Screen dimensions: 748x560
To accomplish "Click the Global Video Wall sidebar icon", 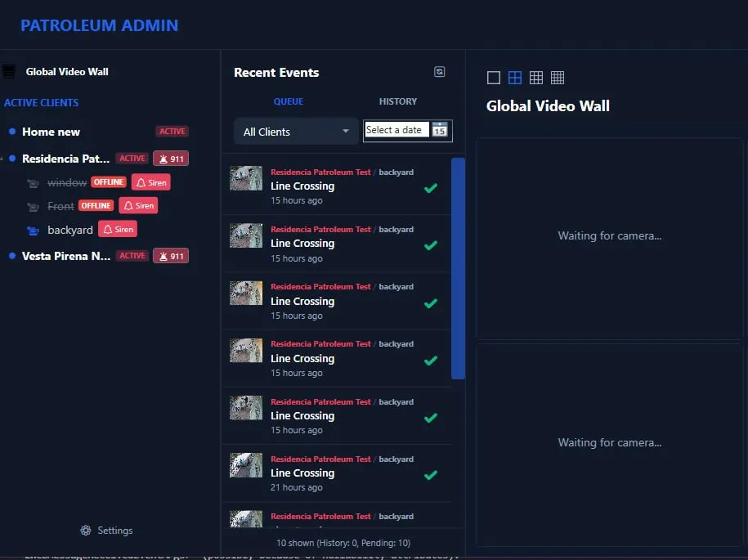I will [9, 72].
